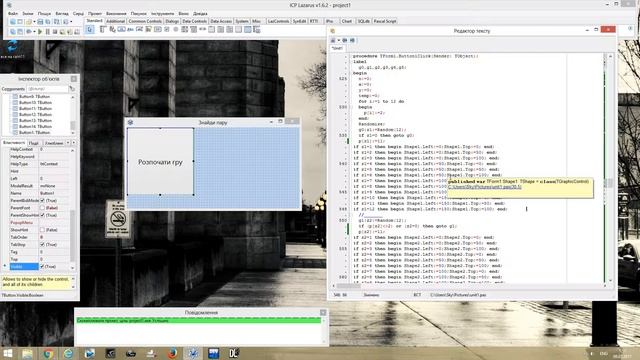The image size is (640, 360).
Task: Click the New Unit toolbar icon
Action: pyautogui.click(x=12, y=21)
